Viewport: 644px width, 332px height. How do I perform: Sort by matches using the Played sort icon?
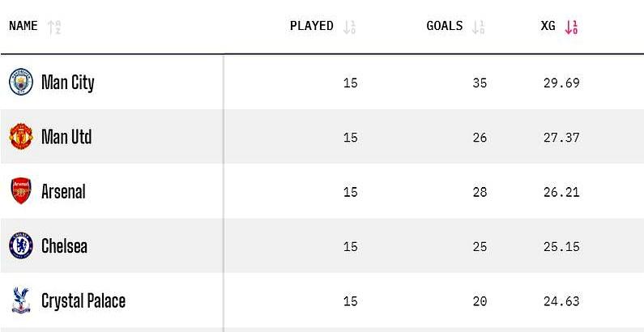[349, 27]
